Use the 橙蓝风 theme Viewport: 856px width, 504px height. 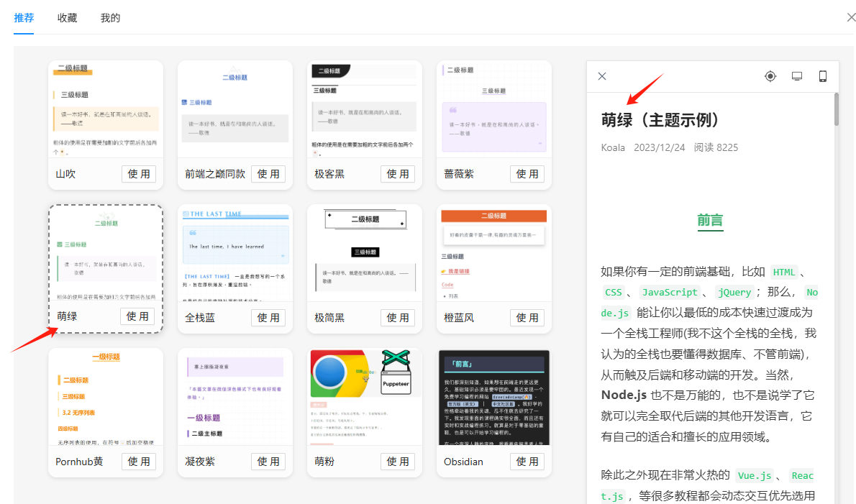point(527,318)
